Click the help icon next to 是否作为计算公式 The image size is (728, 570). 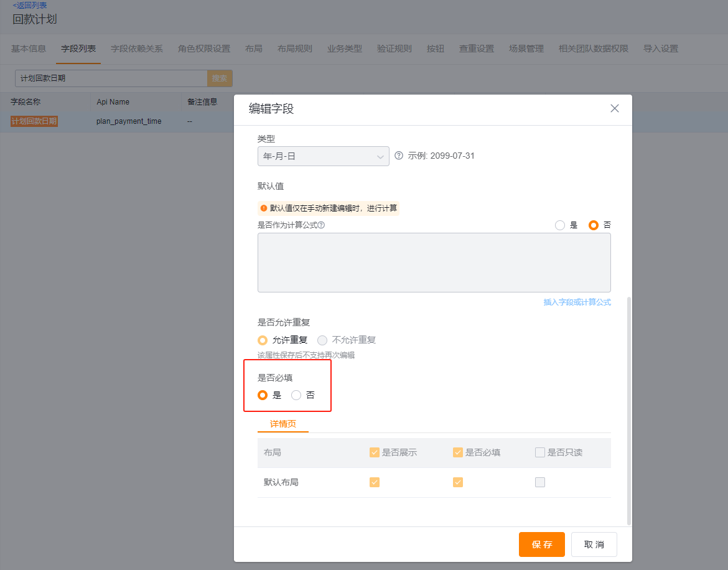pos(321,225)
